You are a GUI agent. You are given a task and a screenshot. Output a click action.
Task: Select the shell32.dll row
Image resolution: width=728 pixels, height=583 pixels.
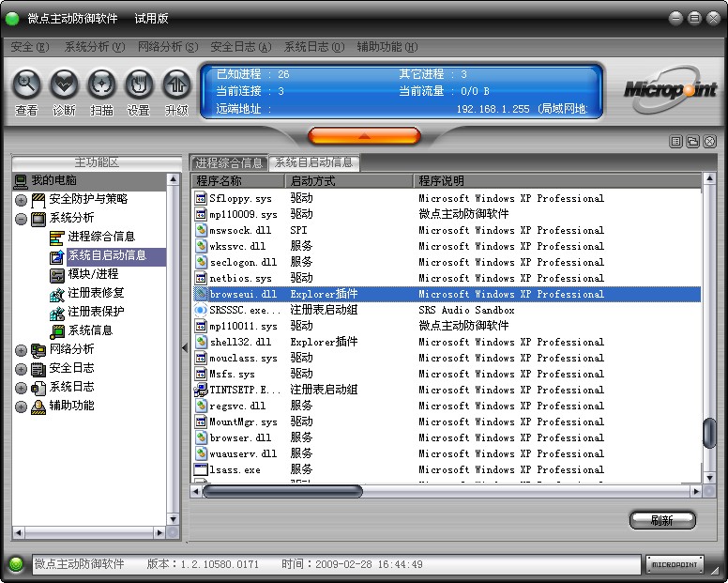[x=447, y=342]
